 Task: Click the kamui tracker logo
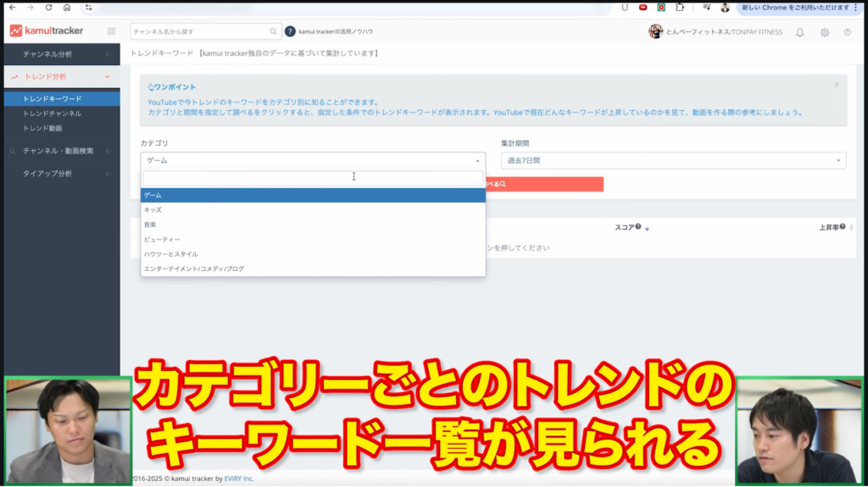(x=47, y=31)
